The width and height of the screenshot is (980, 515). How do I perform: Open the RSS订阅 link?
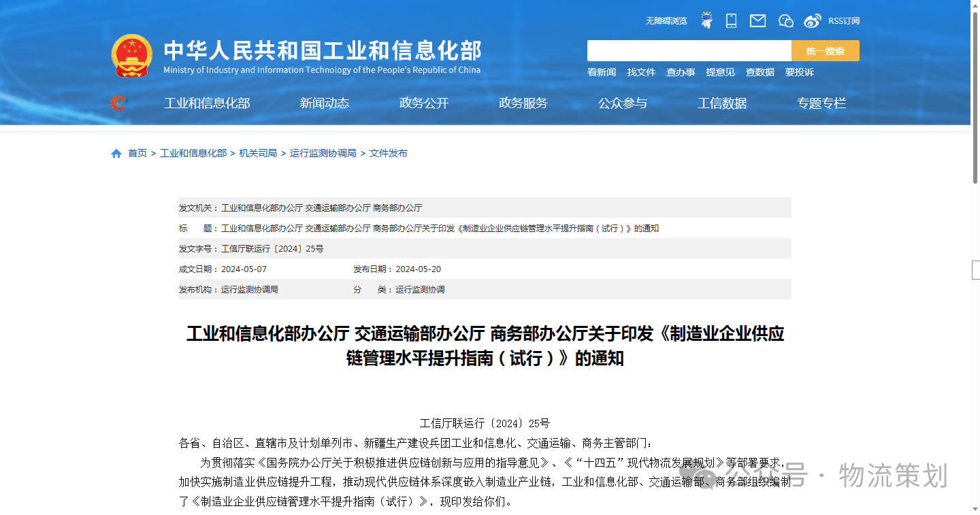pyautogui.click(x=844, y=21)
